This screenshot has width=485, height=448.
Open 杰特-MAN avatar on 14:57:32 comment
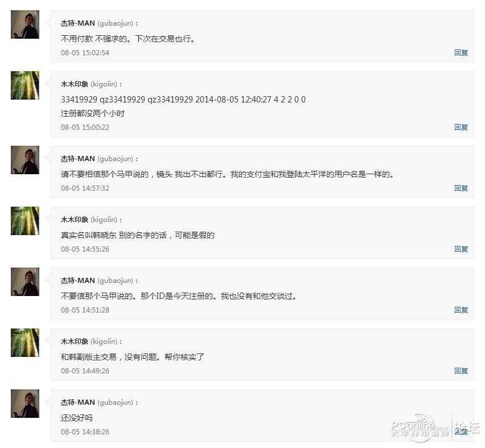(x=24, y=160)
